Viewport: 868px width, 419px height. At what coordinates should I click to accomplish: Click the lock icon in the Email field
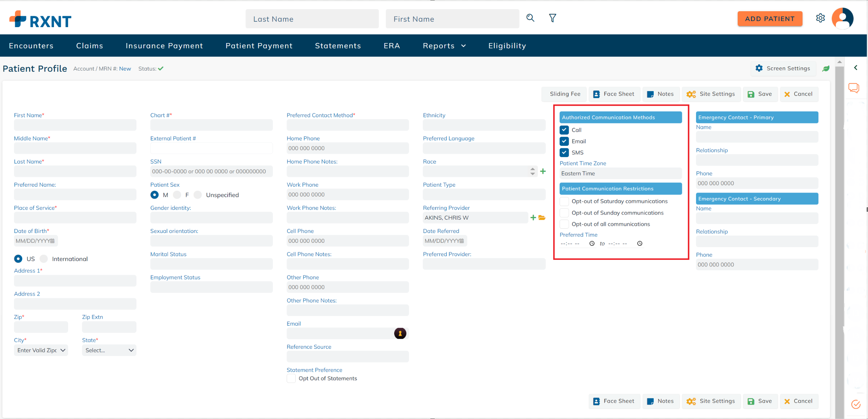pos(400,333)
